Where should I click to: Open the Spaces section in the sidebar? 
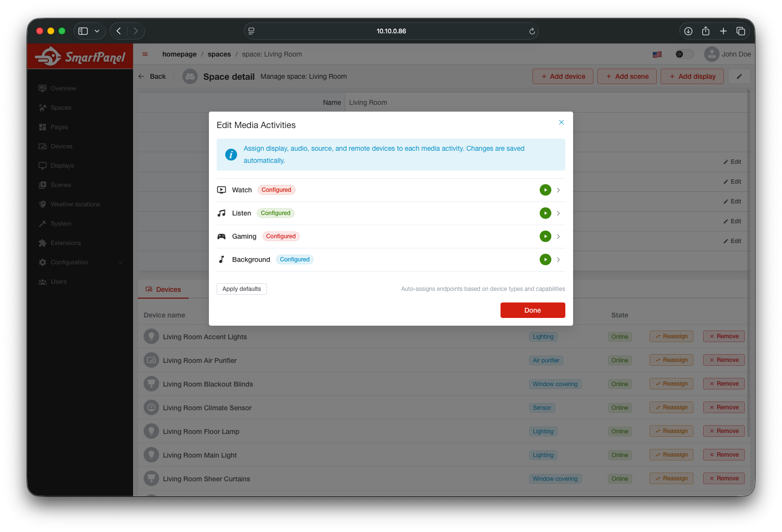click(61, 107)
